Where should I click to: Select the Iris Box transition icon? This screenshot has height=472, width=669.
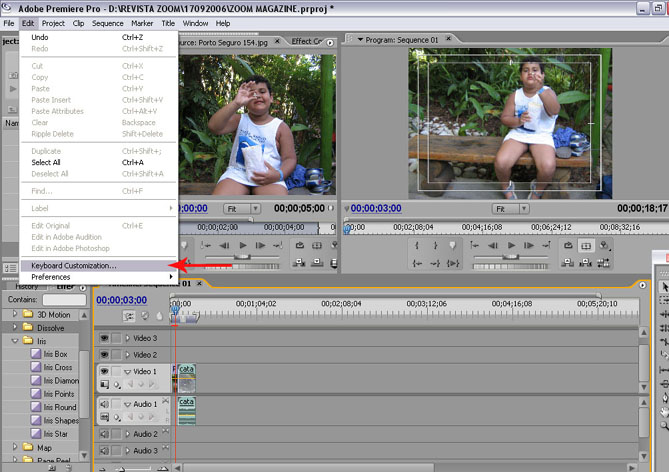pyautogui.click(x=34, y=354)
